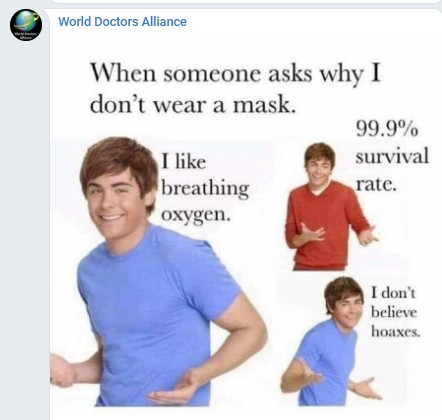Image resolution: width=442 pixels, height=420 pixels.
Task: Click the "I like breathing oxygen." caption
Action: point(205,188)
